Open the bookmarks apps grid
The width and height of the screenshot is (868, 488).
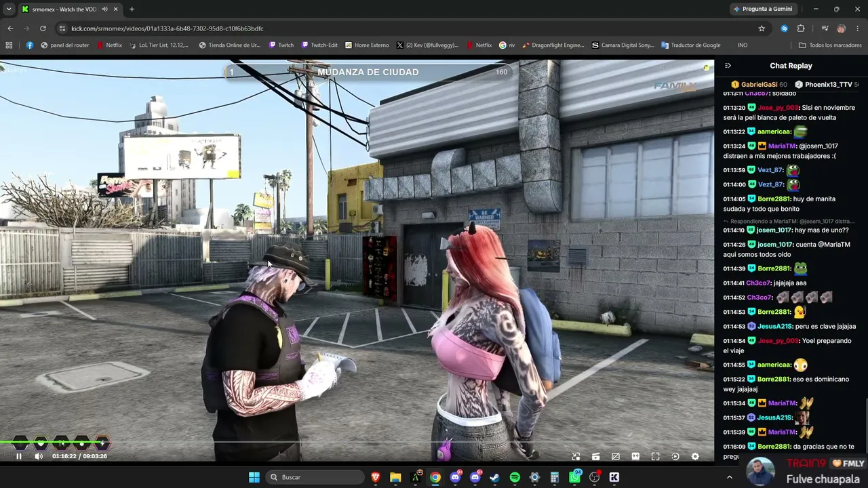9,45
